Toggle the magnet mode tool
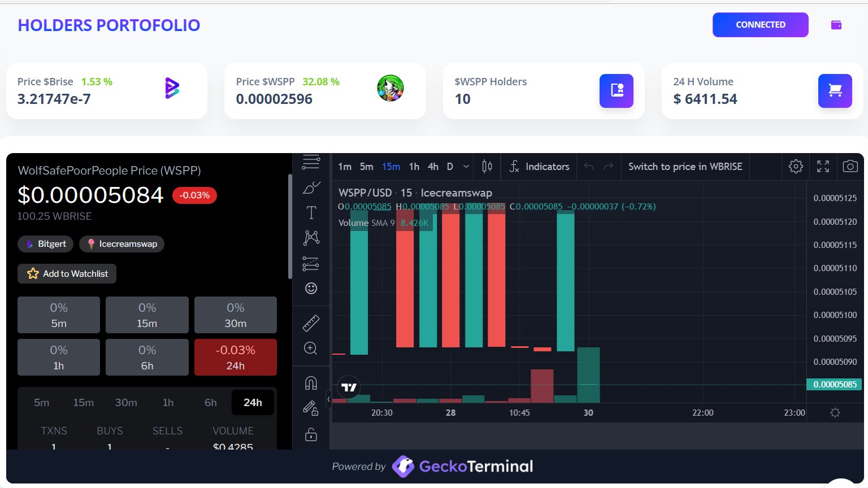Image resolution: width=868 pixels, height=488 pixels. 311,383
